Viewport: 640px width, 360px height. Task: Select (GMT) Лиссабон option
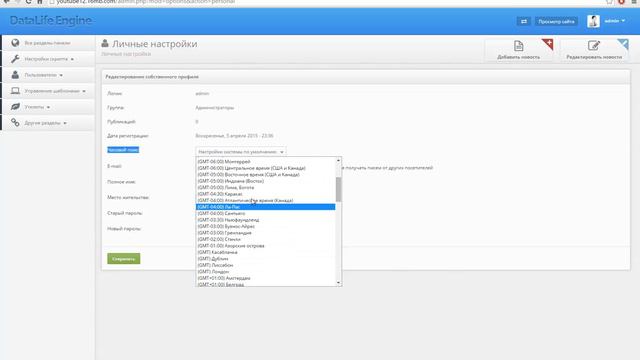pos(265,265)
